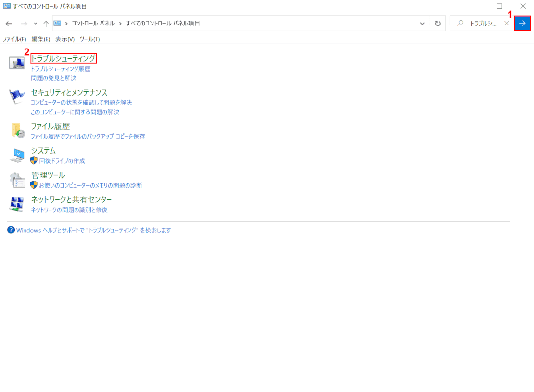Click the Network and Sharing Center icon
The height and width of the screenshot is (392, 534).
pos(17,204)
